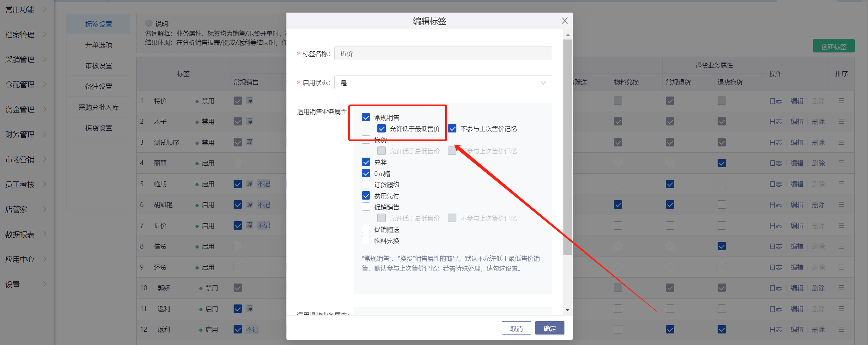Click the sort handle icon for 临期 row
This screenshot has width=868, height=345.
(841, 184)
